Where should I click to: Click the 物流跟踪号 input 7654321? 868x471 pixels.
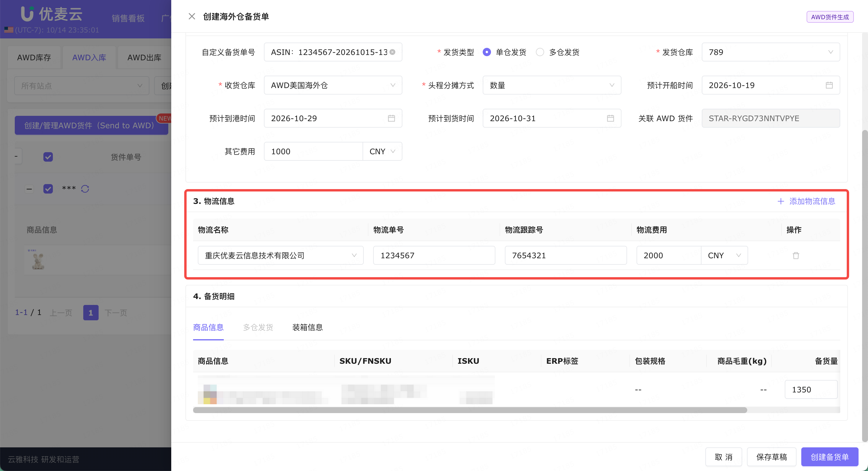coord(565,255)
